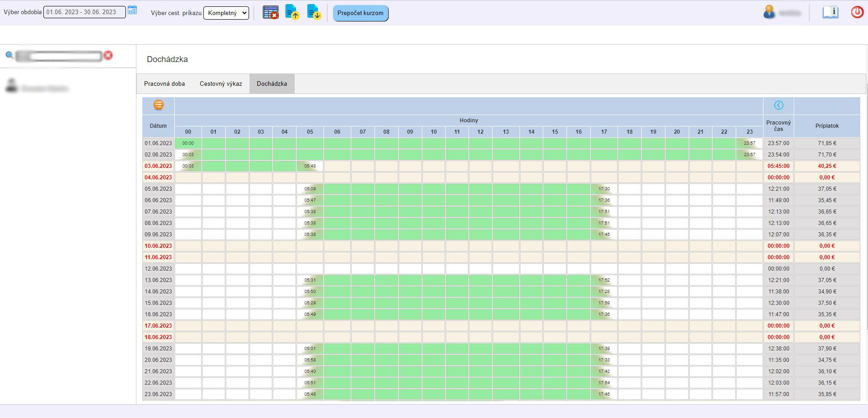Screen dimensions: 868x418
Task: Click the 23:57 end time on 01.06.2023
Action: tap(749, 143)
